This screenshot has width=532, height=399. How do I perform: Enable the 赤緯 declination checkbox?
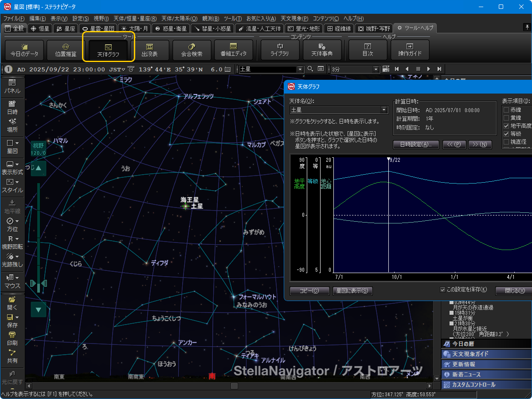click(x=506, y=110)
